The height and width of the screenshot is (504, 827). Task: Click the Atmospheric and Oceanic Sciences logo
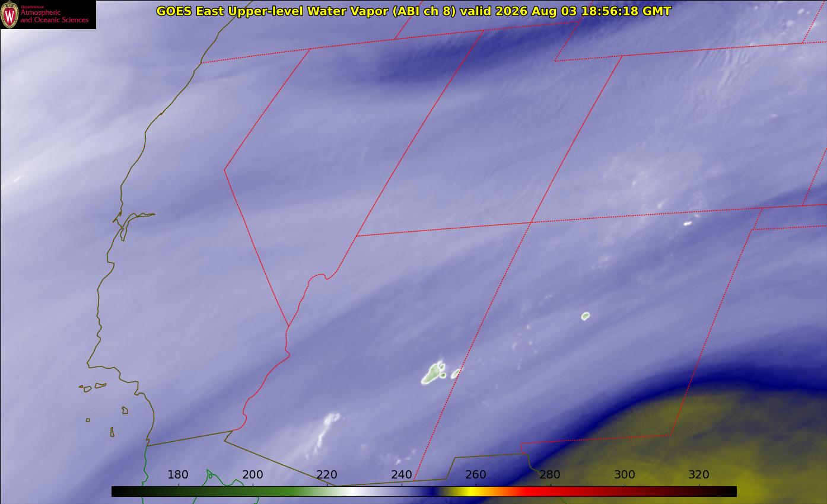point(48,14)
